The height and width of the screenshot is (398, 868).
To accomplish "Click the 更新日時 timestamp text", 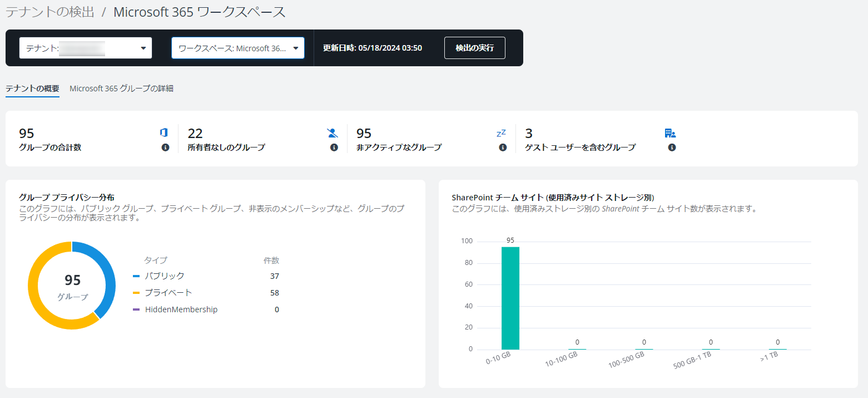I will [373, 48].
